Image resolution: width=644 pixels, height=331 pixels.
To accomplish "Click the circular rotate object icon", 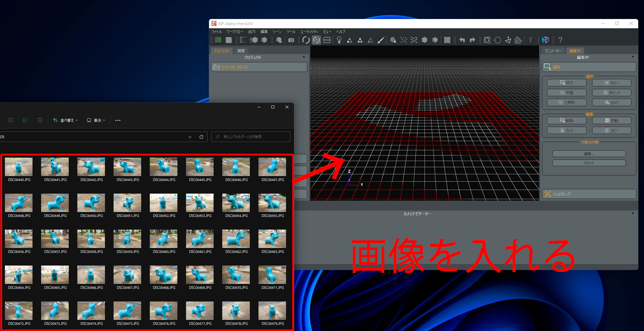I will (498, 40).
